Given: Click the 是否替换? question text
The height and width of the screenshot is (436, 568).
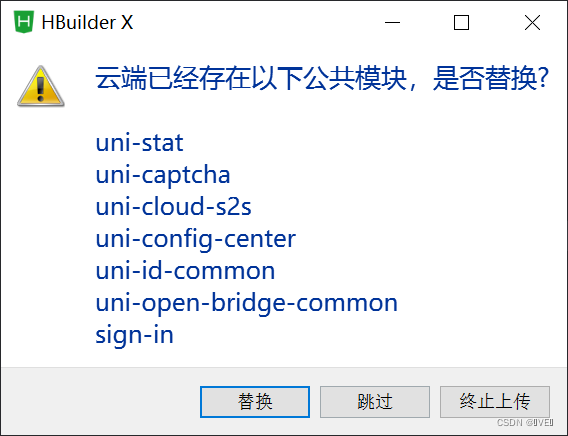Looking at the screenshot, I should click(x=491, y=78).
